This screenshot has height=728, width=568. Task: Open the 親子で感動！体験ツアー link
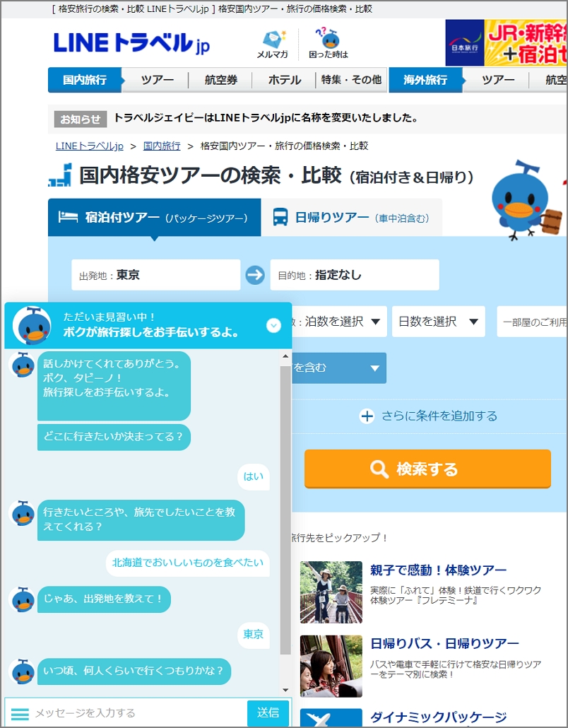click(x=438, y=570)
